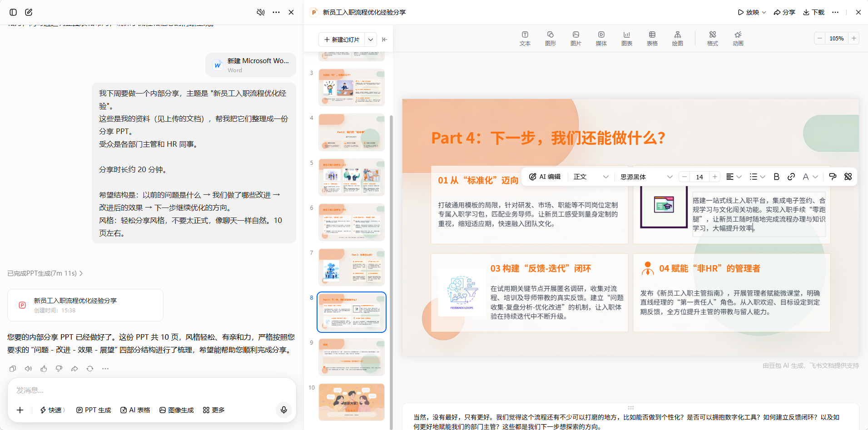The width and height of the screenshot is (868, 430).
Task: Select slide 7 thumbnail
Action: (x=352, y=267)
